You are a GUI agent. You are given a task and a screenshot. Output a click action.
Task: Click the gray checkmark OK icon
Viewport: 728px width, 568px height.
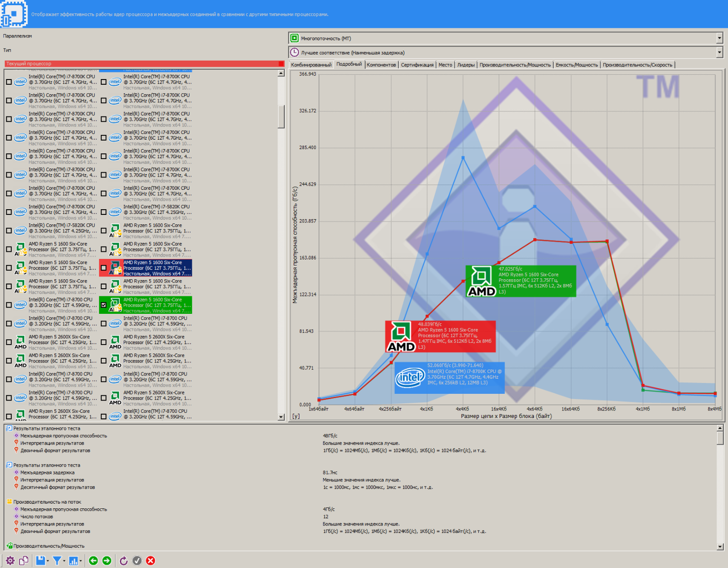click(137, 561)
